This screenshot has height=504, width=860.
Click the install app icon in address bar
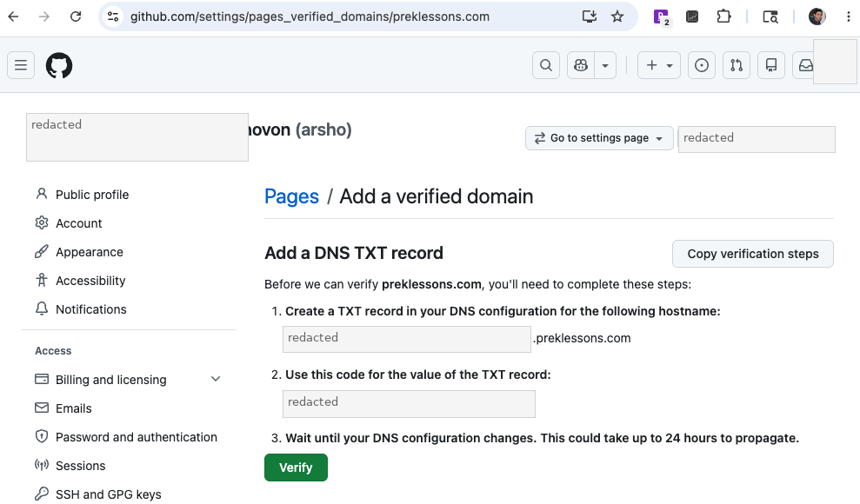pyautogui.click(x=589, y=17)
